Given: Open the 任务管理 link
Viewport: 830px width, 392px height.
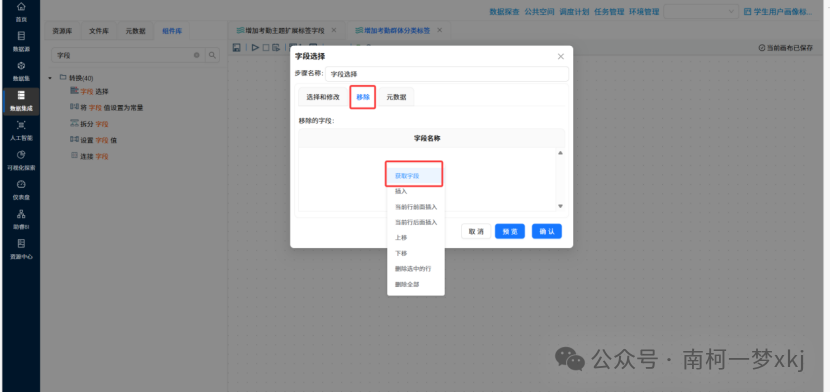Looking at the screenshot, I should coord(609,12).
